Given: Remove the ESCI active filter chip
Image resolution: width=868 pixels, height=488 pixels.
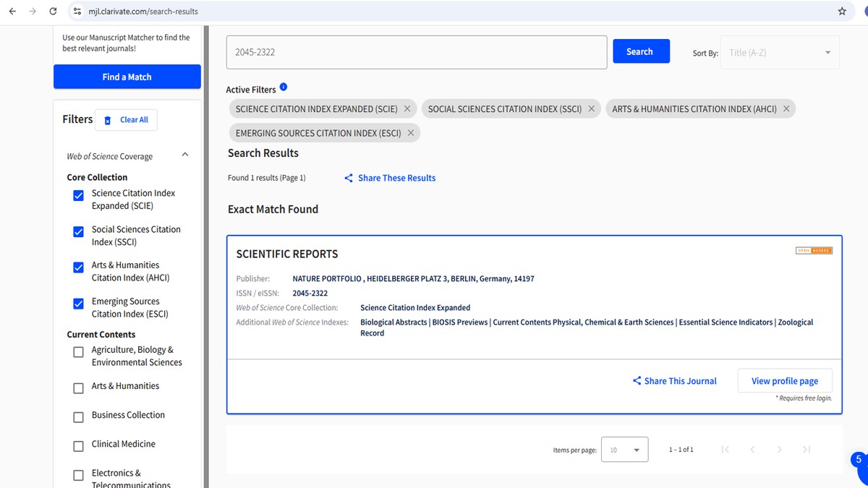Looking at the screenshot, I should (x=411, y=133).
